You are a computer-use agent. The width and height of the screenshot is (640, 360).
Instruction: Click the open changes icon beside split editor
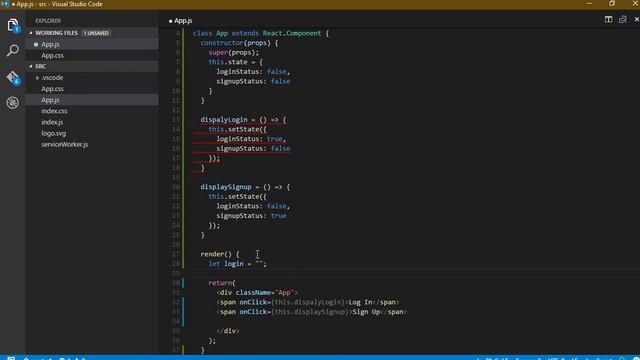[622, 19]
